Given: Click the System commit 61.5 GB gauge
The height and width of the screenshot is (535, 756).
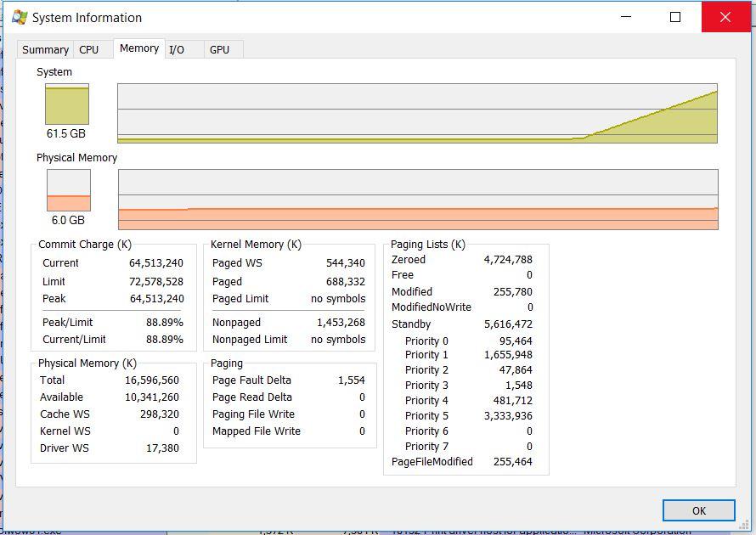Looking at the screenshot, I should tap(67, 104).
